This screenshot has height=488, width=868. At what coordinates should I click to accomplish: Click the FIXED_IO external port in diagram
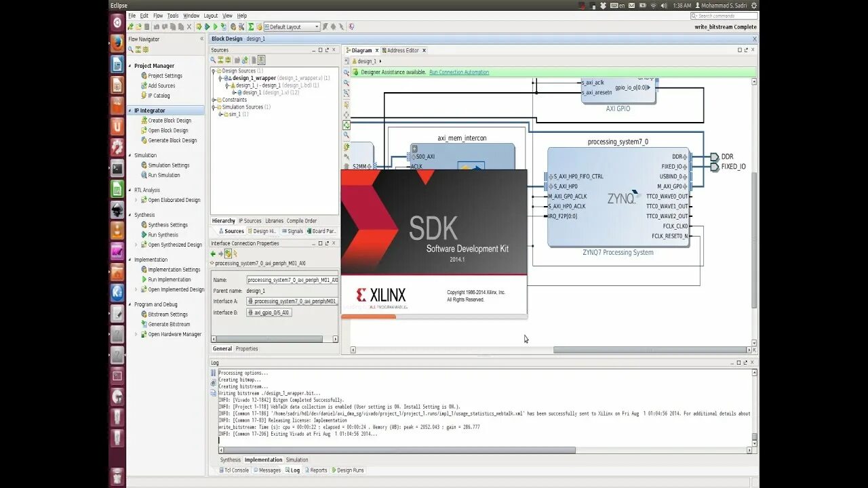click(x=728, y=166)
